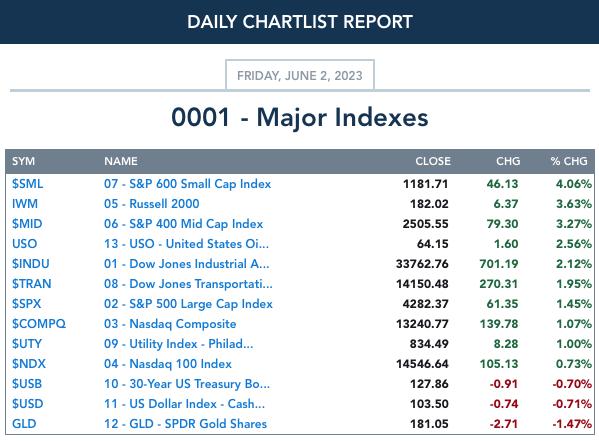599x441 pixels.
Task: Sort table by % CHG header
Action: coord(569,161)
